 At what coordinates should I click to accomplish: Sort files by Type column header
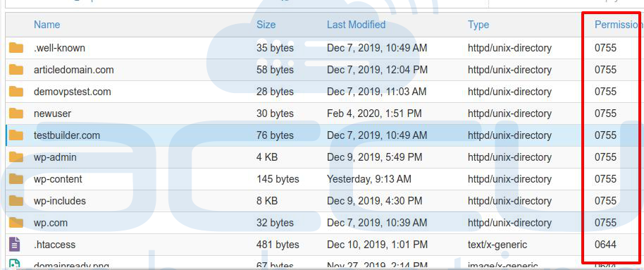478,25
